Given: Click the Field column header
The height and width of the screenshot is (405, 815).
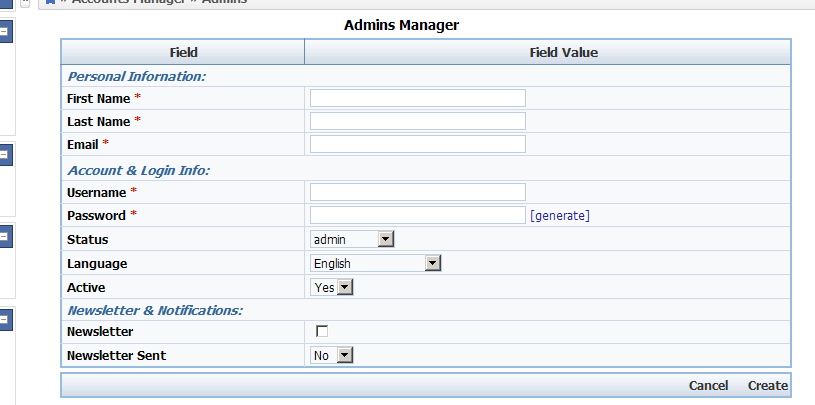Looking at the screenshot, I should pos(183,52).
